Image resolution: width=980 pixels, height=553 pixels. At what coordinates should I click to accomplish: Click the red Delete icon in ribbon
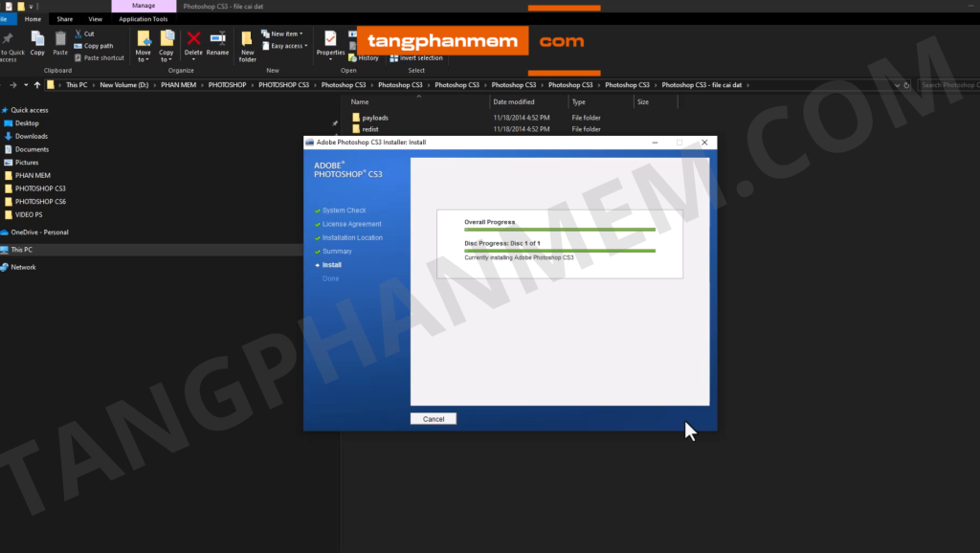[193, 42]
